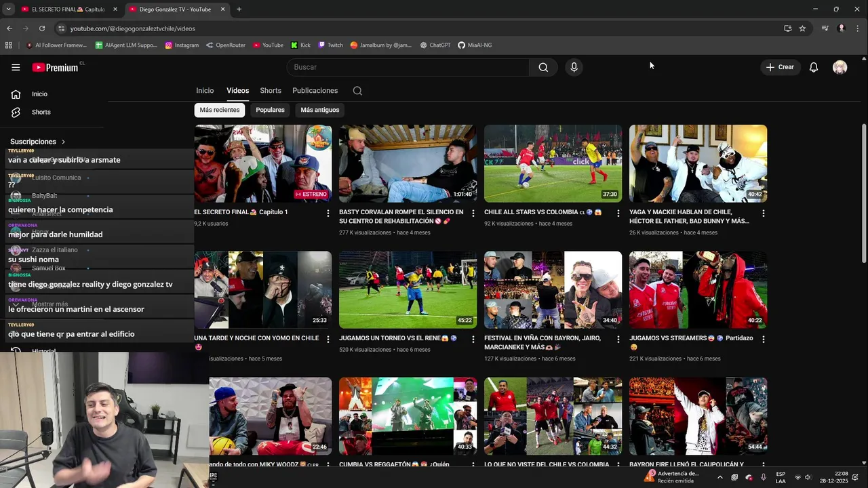868x488 pixels.
Task: Start voice search with the microphone
Action: click(x=574, y=67)
